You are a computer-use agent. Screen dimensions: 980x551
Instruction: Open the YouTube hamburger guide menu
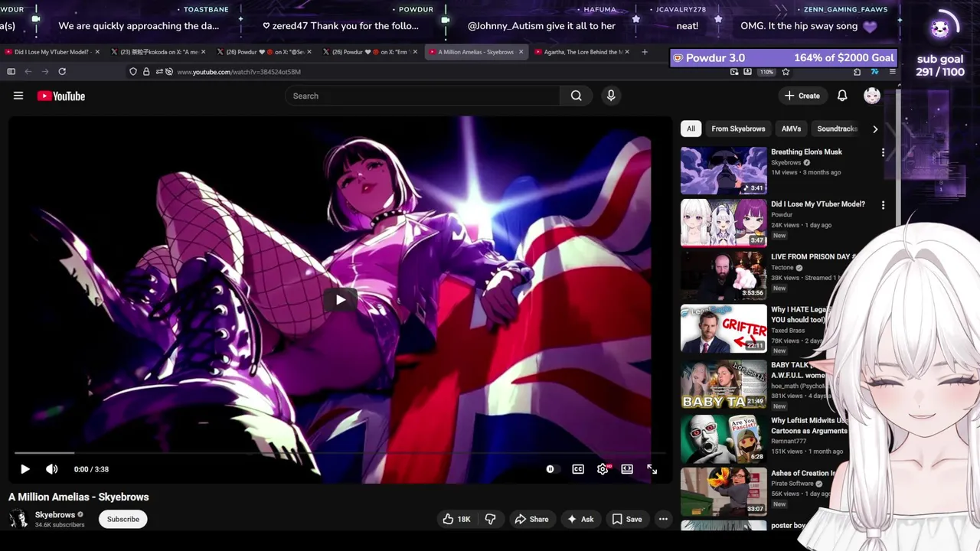coord(18,96)
